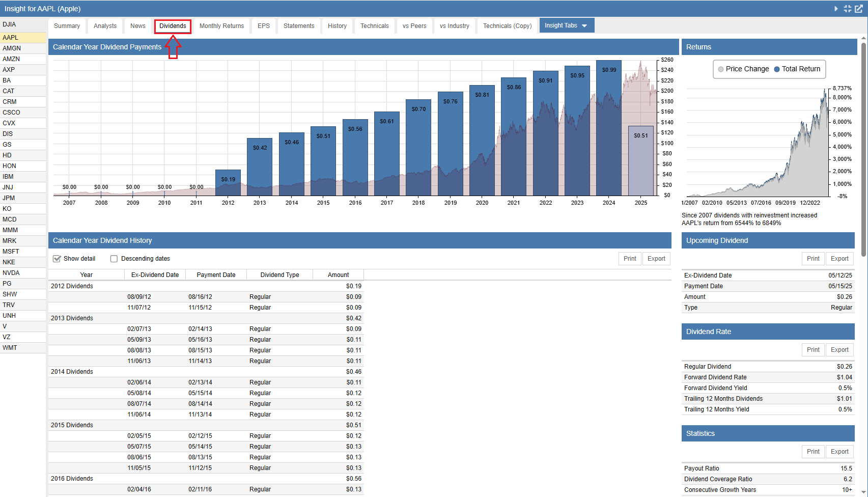
Task: Open the Technicals tab
Action: pos(374,26)
